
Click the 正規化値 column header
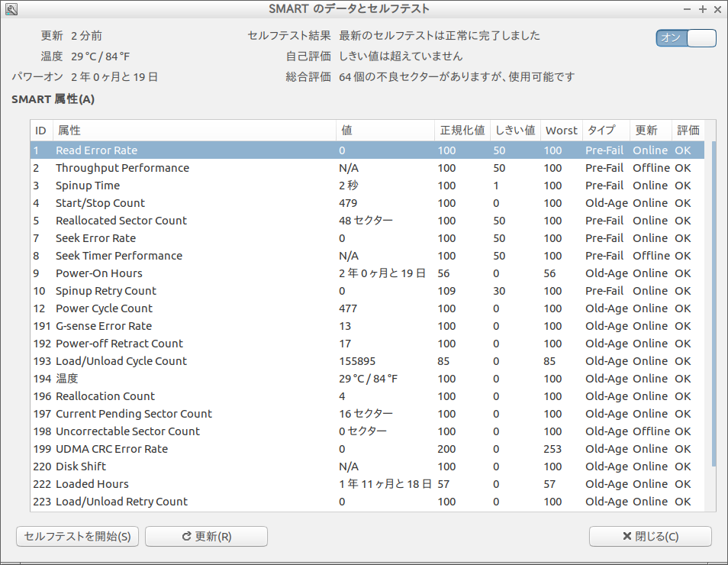pos(462,131)
